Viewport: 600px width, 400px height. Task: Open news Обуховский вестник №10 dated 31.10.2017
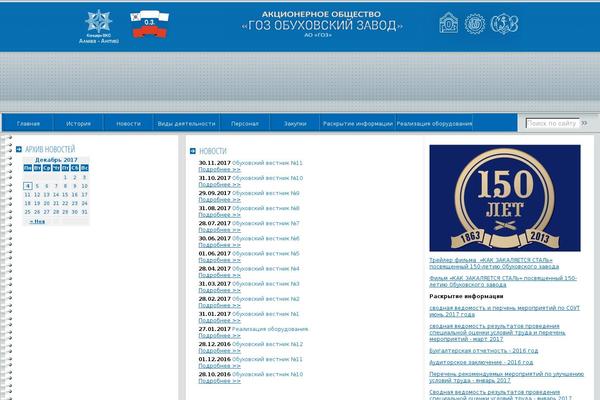click(267, 178)
